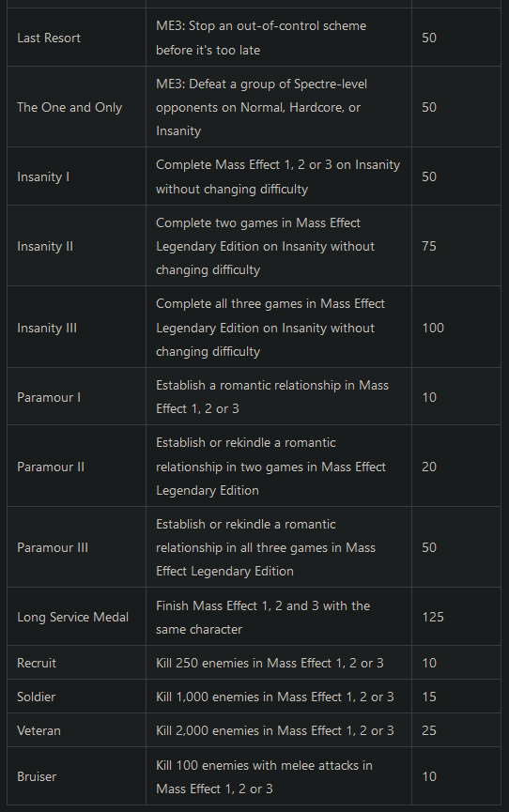Select the Stop an out-of-control scheme description

(x=261, y=38)
